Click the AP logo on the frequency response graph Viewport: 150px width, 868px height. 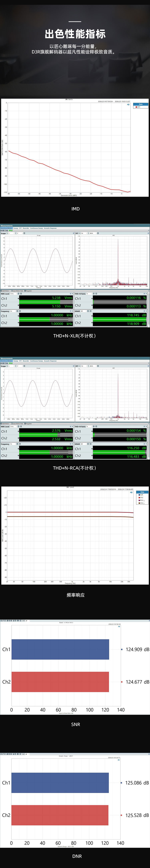(x=131, y=492)
